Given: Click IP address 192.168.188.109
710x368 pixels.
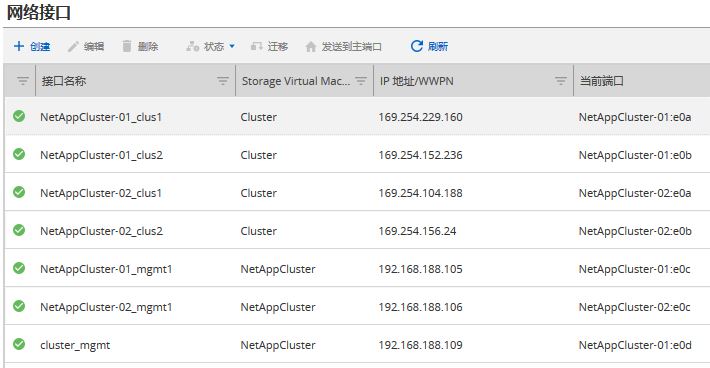Looking at the screenshot, I should [x=421, y=345].
